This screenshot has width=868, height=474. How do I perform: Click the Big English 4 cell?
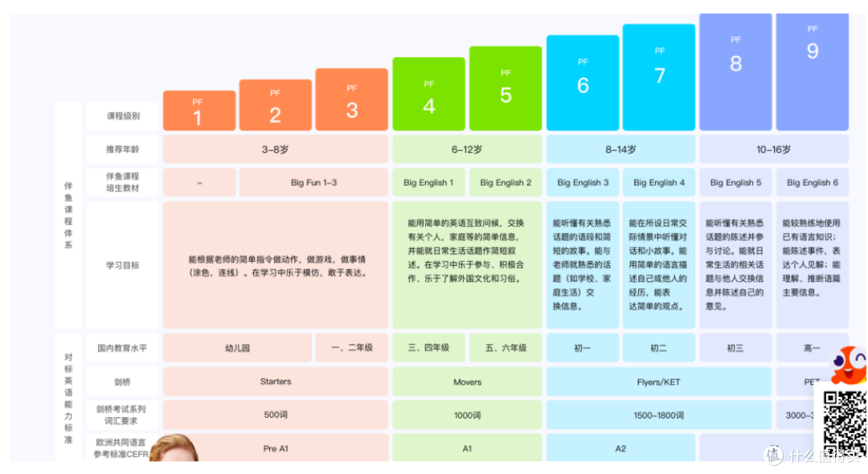pos(659,182)
